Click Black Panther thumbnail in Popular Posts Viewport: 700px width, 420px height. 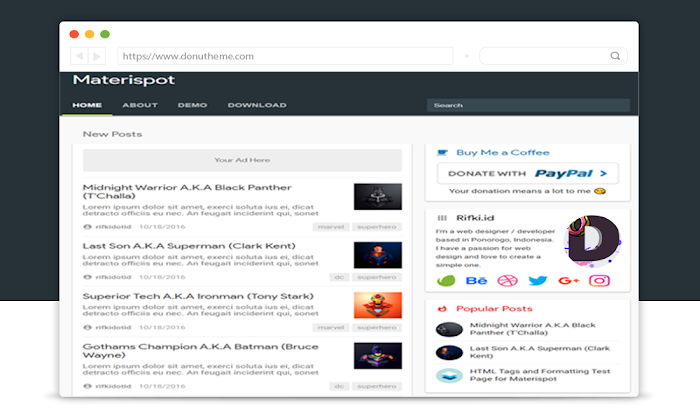[x=449, y=329]
